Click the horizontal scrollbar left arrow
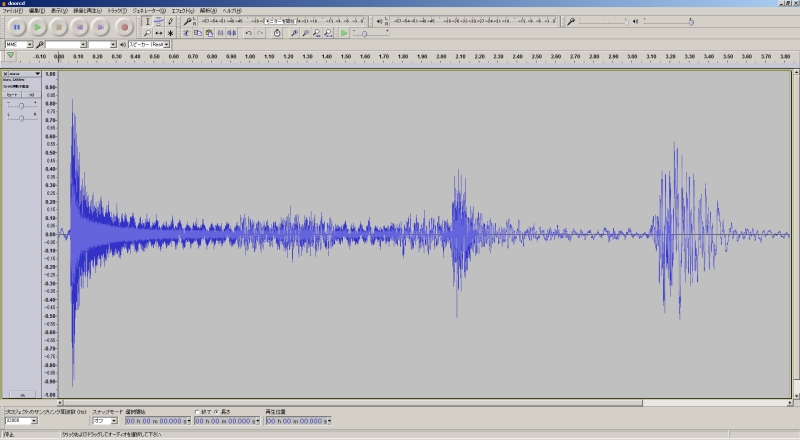 pos(60,403)
